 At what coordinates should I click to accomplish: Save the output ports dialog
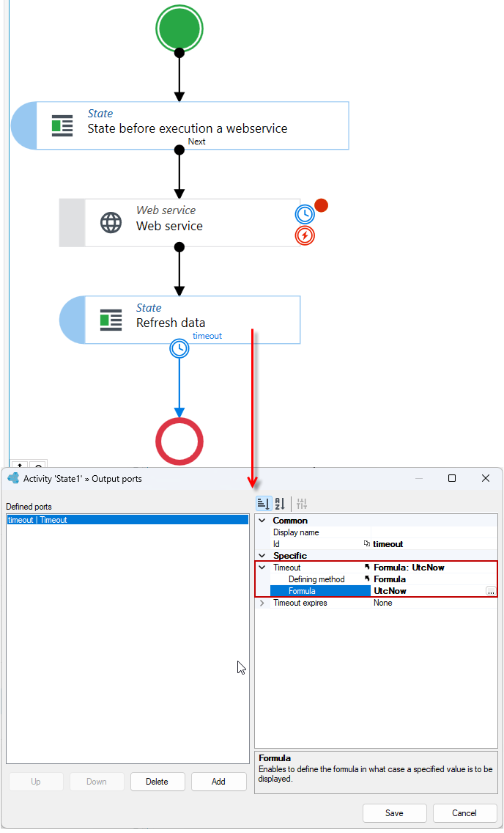394,812
